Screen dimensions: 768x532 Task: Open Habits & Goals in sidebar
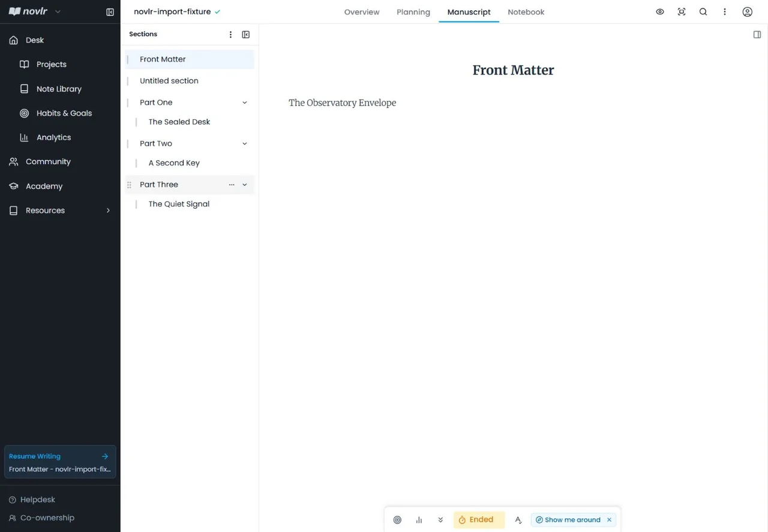[56, 113]
